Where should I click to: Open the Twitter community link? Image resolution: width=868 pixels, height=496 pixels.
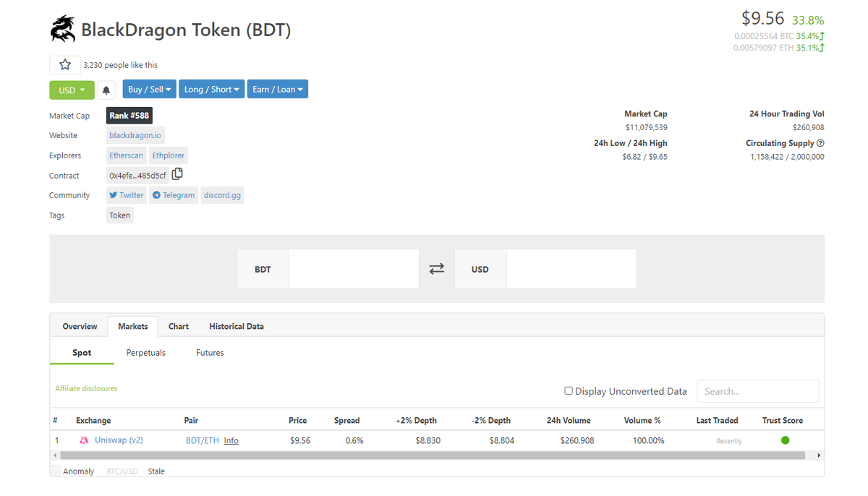click(127, 195)
